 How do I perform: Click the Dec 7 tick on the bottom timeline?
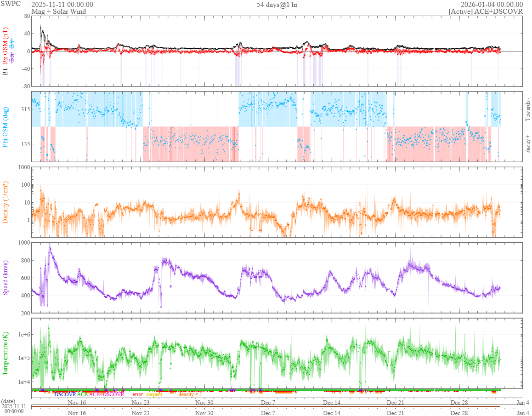point(268,413)
